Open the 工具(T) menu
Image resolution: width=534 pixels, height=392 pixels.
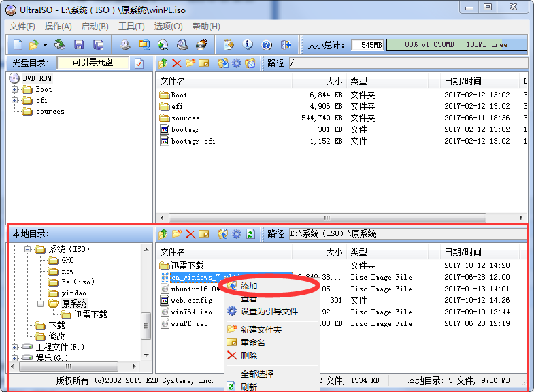click(x=131, y=27)
